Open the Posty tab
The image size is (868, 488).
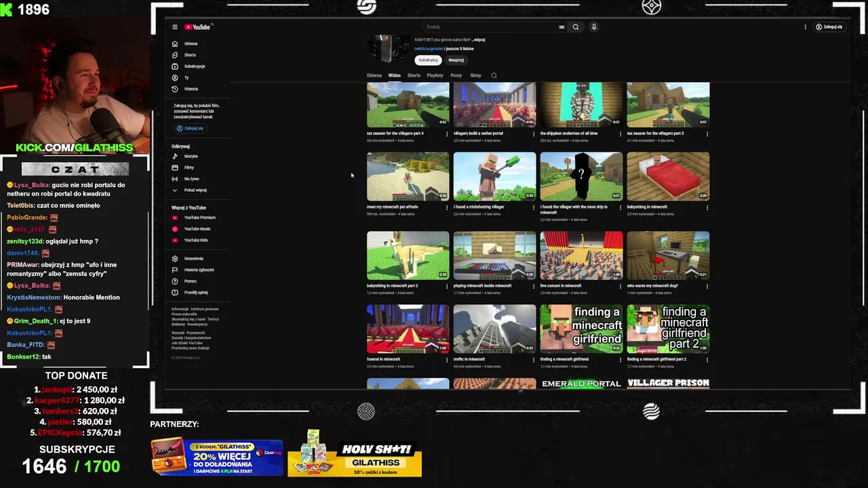pyautogui.click(x=456, y=75)
